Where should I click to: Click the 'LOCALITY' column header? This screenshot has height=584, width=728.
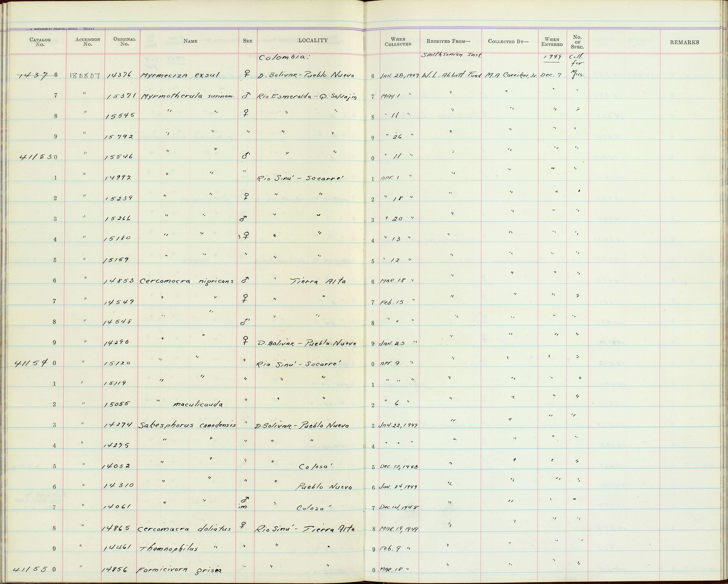point(313,41)
